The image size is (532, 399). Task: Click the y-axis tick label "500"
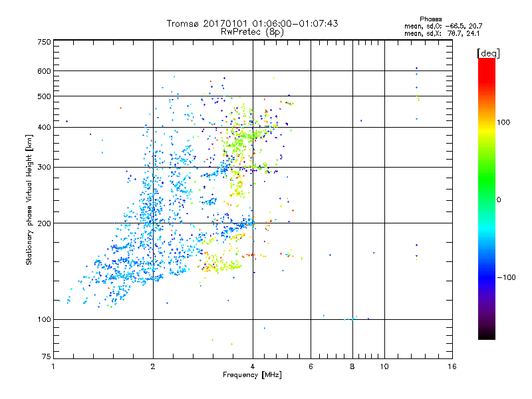(44, 96)
